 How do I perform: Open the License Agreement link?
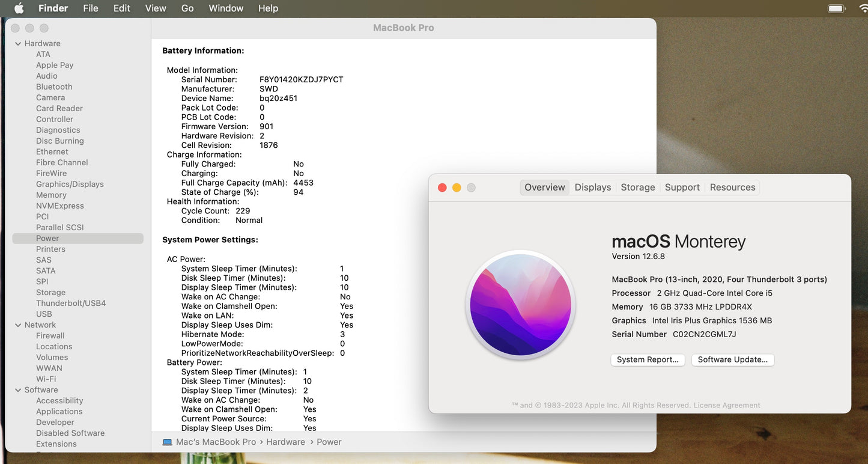click(x=727, y=405)
